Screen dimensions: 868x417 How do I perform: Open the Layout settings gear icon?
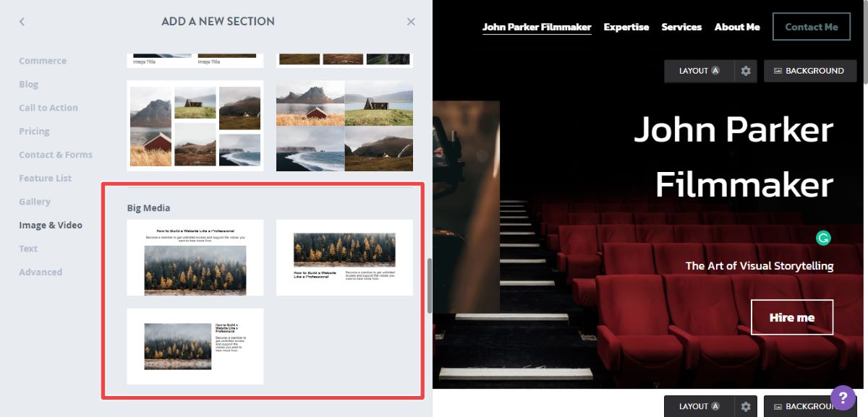click(747, 70)
